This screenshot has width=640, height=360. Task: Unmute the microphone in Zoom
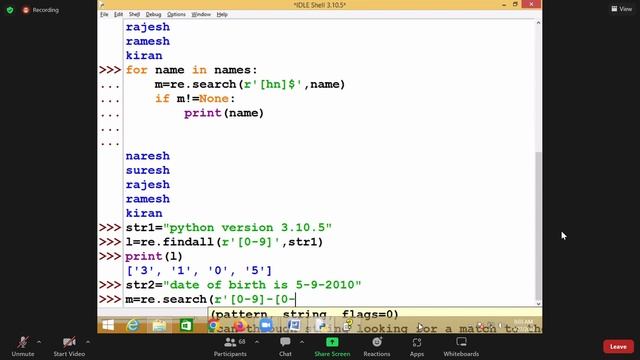pos(23,347)
